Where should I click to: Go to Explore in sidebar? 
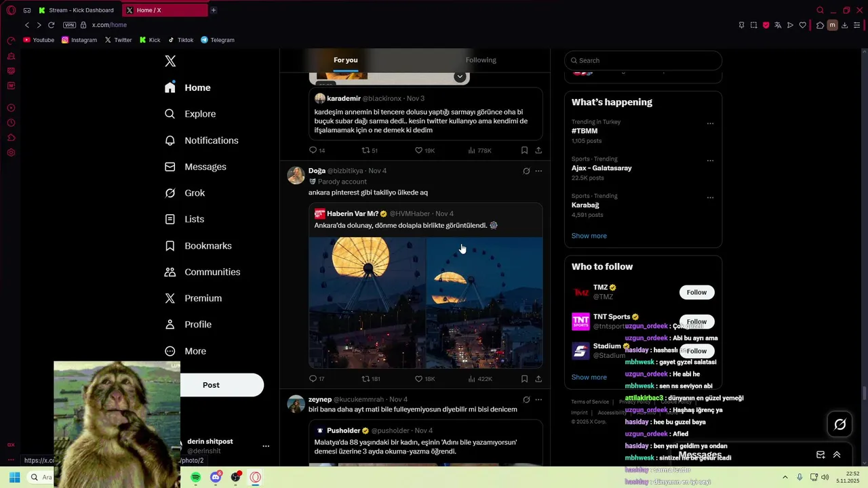[x=191, y=114]
